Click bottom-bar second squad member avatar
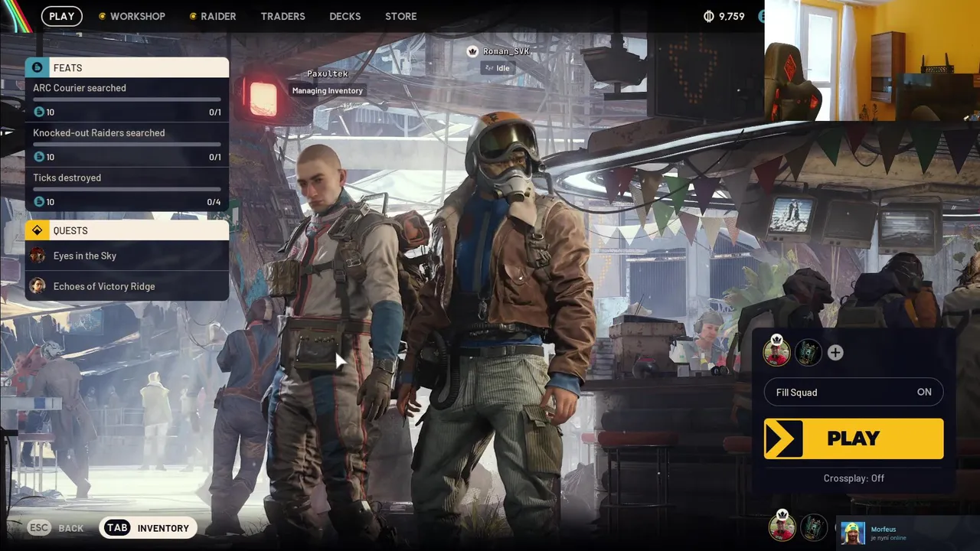Screen dimensions: 980x551 click(814, 527)
